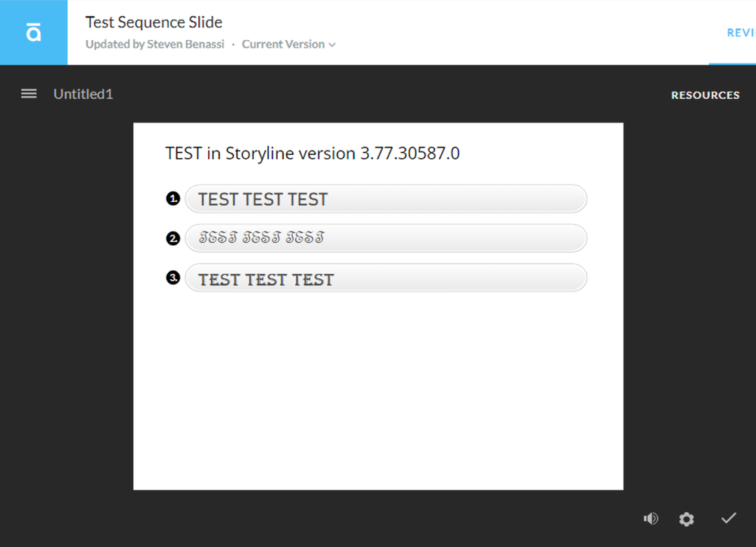Click the Current Version chevron arrow
This screenshot has width=756, height=547.
pos(332,45)
